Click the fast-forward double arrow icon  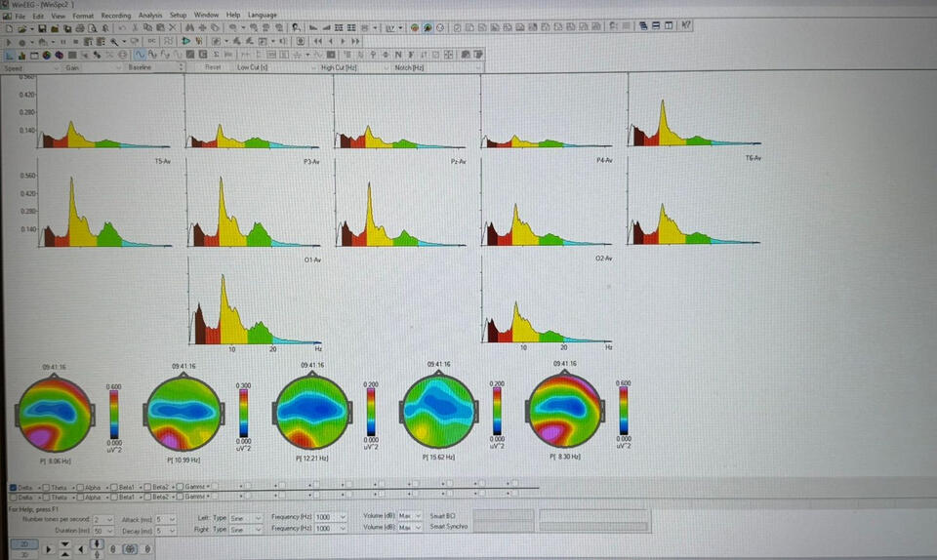tap(355, 41)
